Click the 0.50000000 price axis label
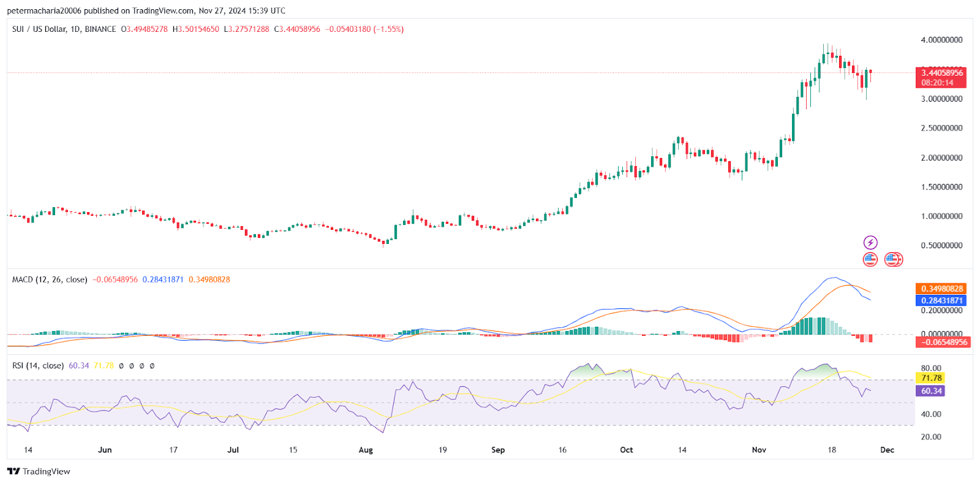980x483 pixels. pos(941,246)
